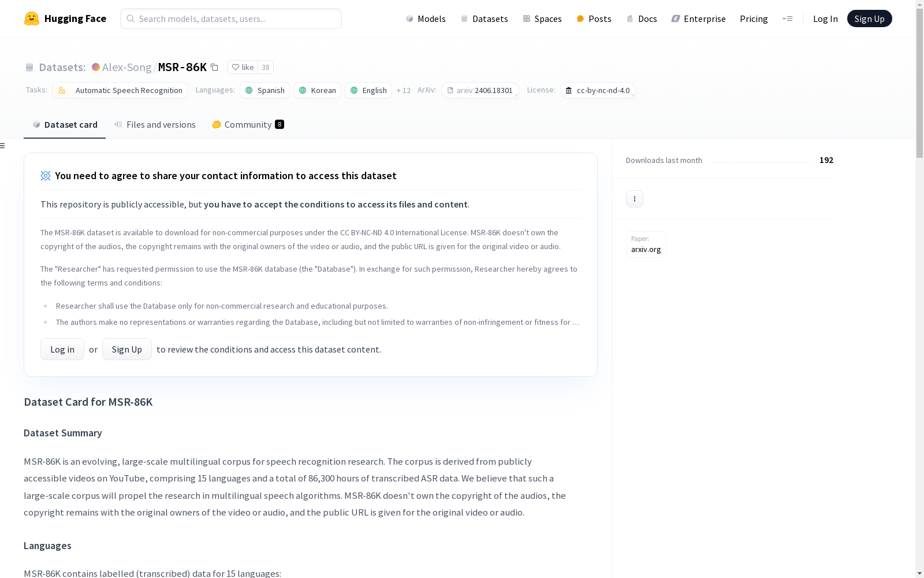Click Sign Up button in access box
This screenshot has height=578, width=924.
(127, 349)
